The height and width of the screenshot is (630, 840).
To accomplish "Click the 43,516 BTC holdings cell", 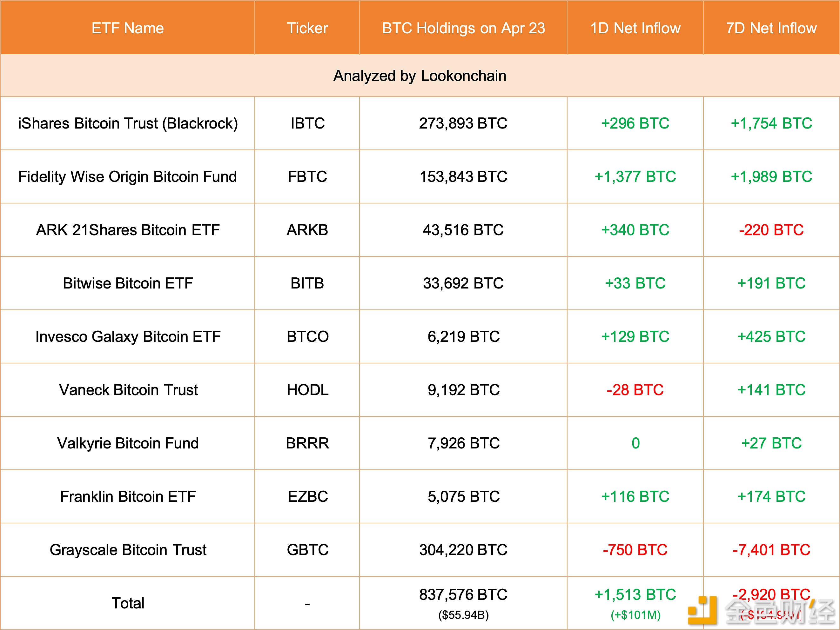I will click(463, 230).
